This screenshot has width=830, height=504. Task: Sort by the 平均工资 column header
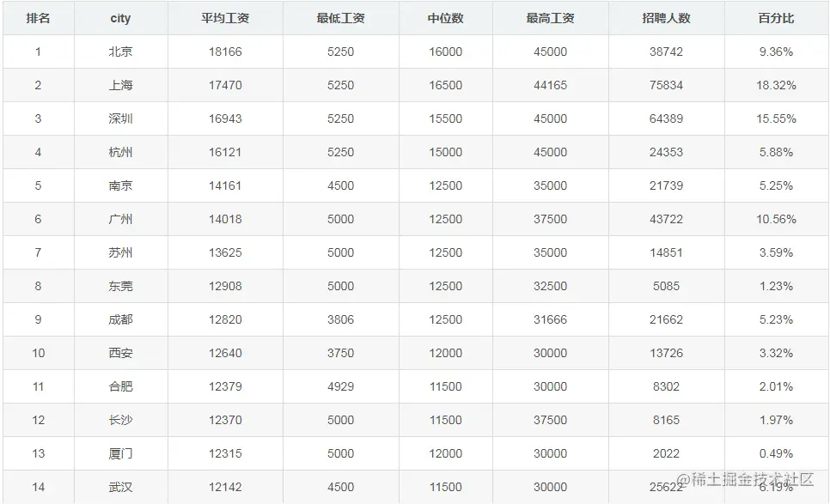click(227, 17)
